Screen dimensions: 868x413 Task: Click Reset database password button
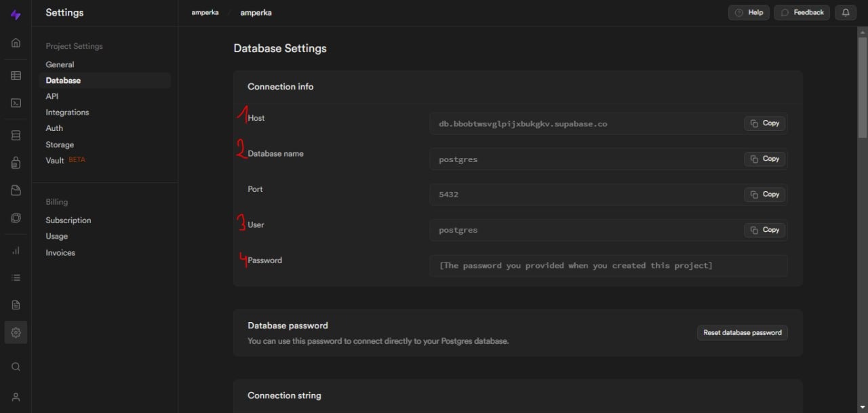pos(742,333)
